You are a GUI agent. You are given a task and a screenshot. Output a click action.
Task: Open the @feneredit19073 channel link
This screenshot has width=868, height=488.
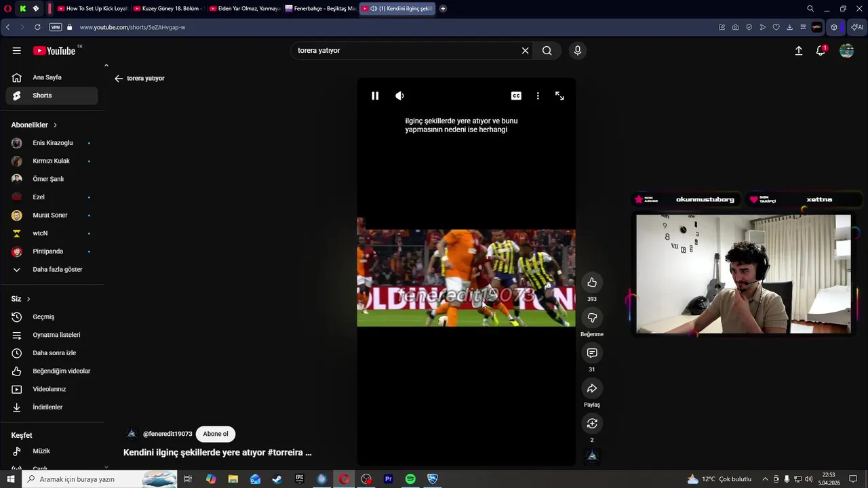point(167,434)
